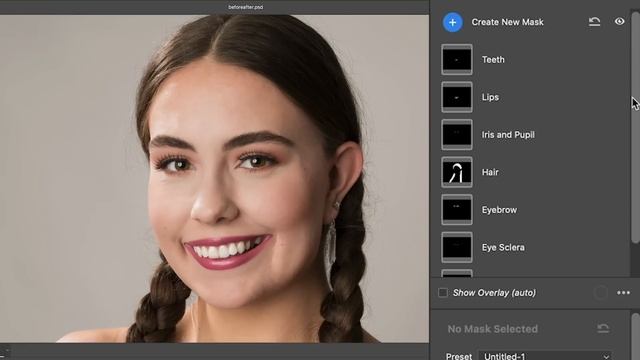Click the overlay color circle swatch

click(x=600, y=293)
